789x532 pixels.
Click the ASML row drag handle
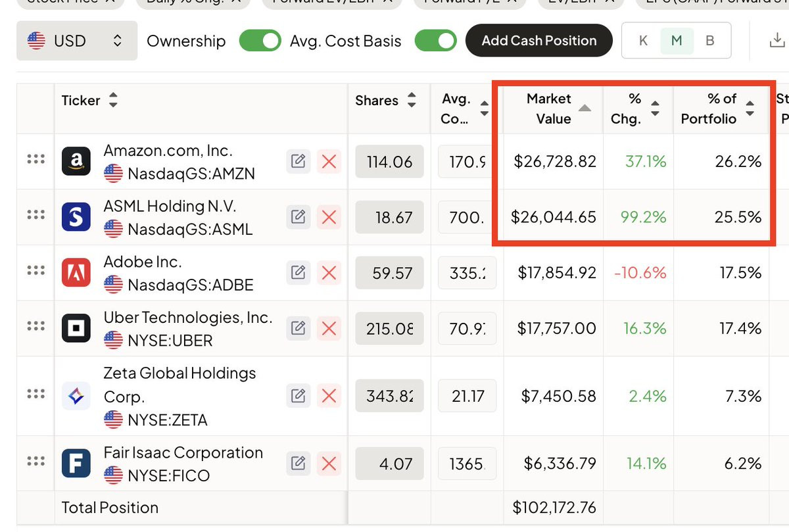(x=36, y=215)
